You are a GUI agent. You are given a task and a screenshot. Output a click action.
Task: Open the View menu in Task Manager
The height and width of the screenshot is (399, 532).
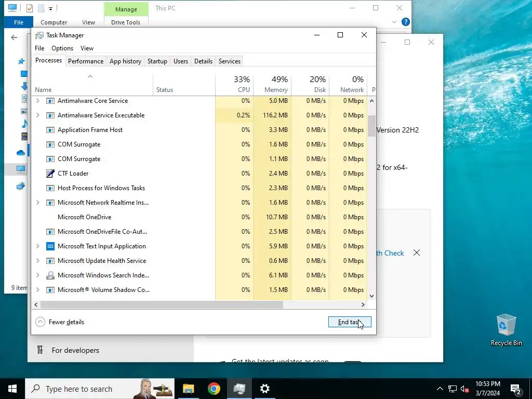[87, 48]
